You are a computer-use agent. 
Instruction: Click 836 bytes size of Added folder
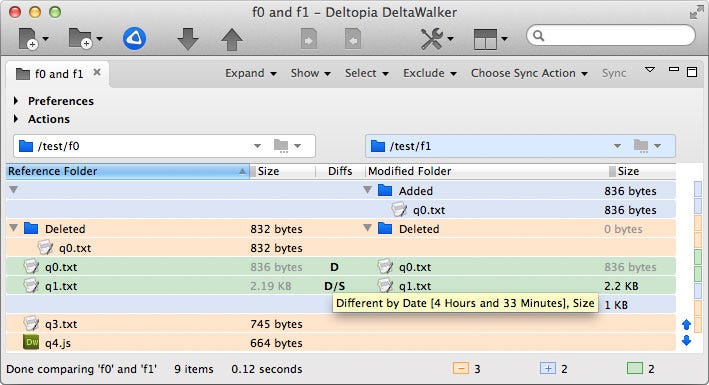(x=630, y=191)
